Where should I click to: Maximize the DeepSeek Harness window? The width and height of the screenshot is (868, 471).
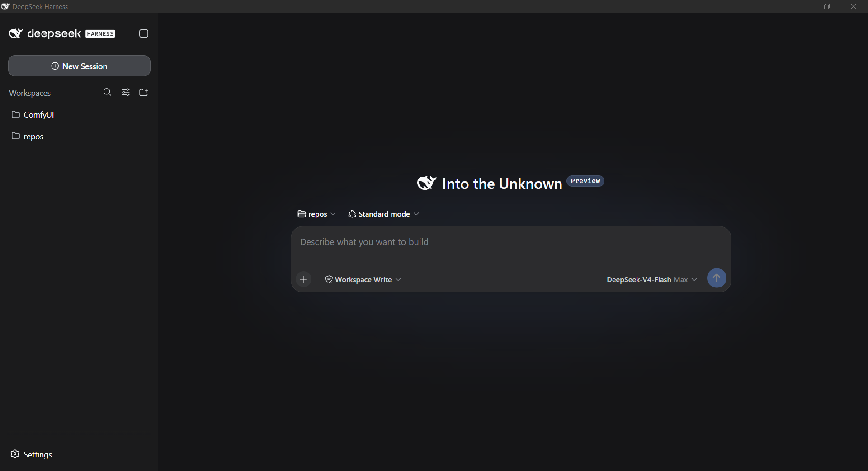click(827, 6)
